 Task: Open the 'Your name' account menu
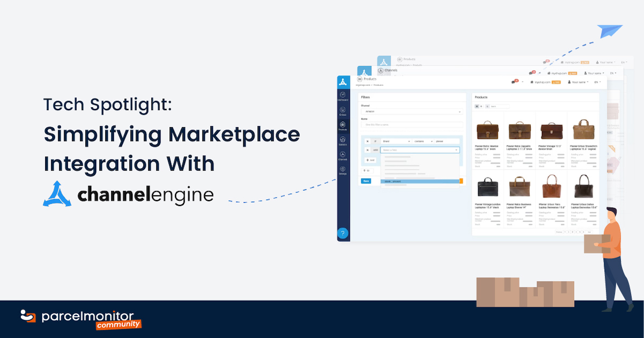click(x=577, y=82)
